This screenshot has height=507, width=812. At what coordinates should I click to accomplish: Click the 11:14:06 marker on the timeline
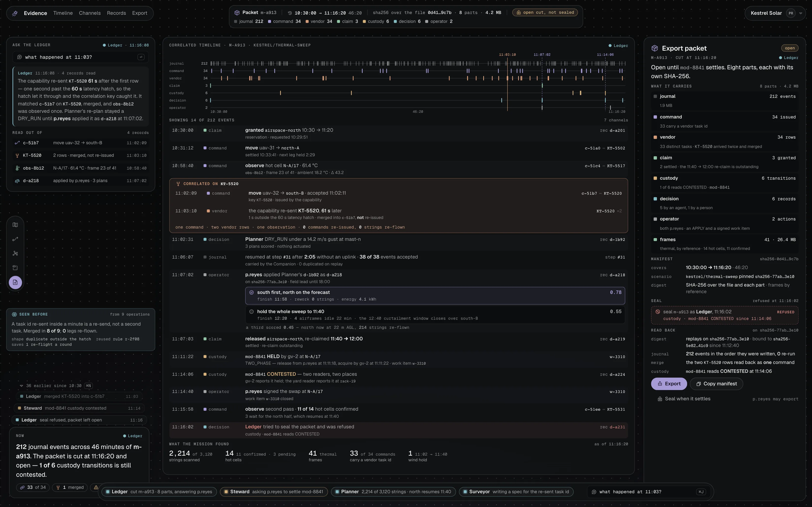[605, 55]
